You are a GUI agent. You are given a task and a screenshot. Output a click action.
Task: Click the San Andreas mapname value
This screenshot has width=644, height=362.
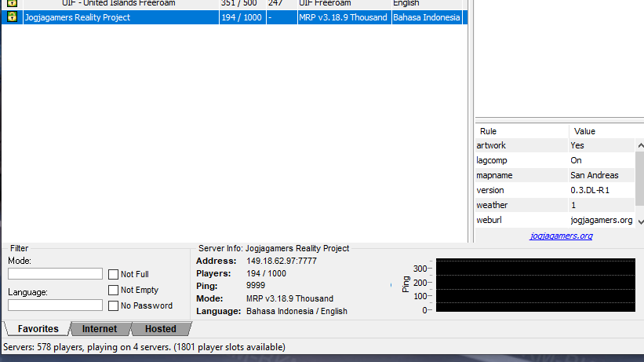pyautogui.click(x=594, y=175)
